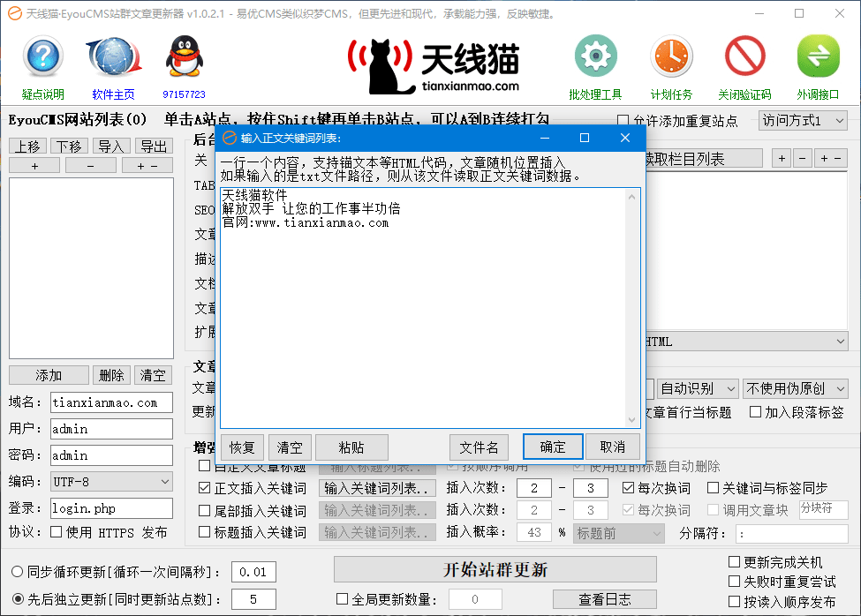Click the 天线猫 cat logo
The width and height of the screenshot is (861, 616).
(x=434, y=66)
